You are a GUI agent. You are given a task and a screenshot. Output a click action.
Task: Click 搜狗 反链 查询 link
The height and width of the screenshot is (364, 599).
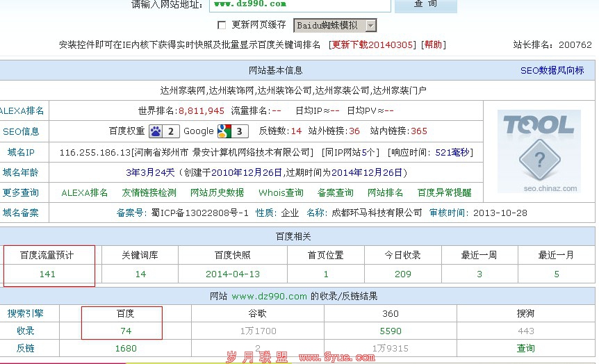coord(526,348)
